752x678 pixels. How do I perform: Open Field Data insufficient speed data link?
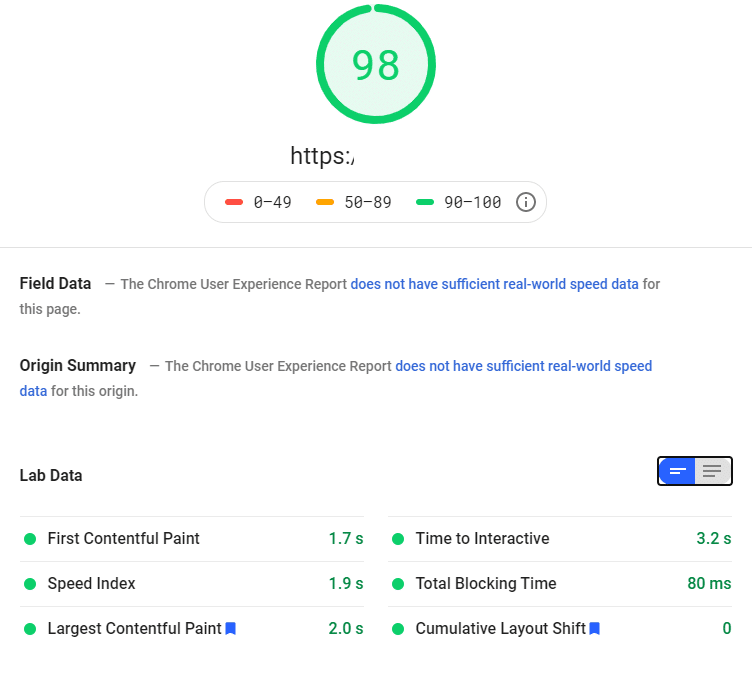494,284
